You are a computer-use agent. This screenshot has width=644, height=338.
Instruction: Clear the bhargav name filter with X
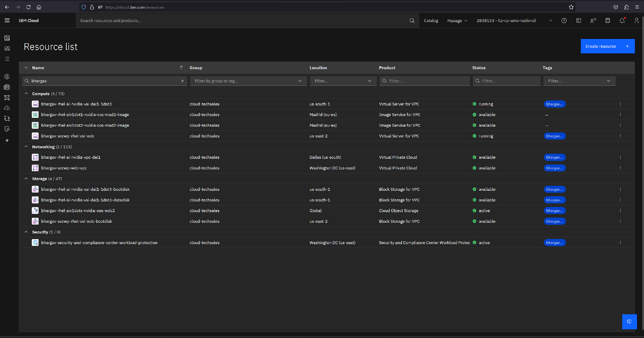pyautogui.click(x=182, y=81)
